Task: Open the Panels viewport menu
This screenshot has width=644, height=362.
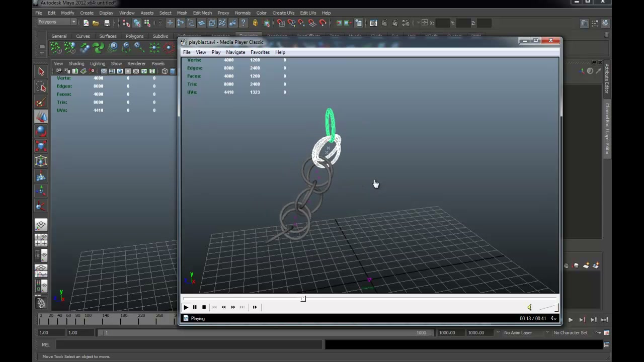Action: tap(158, 64)
